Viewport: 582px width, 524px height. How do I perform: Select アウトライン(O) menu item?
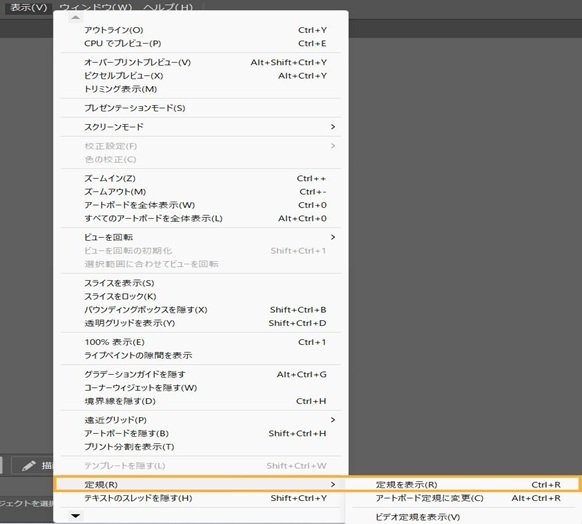201,30
